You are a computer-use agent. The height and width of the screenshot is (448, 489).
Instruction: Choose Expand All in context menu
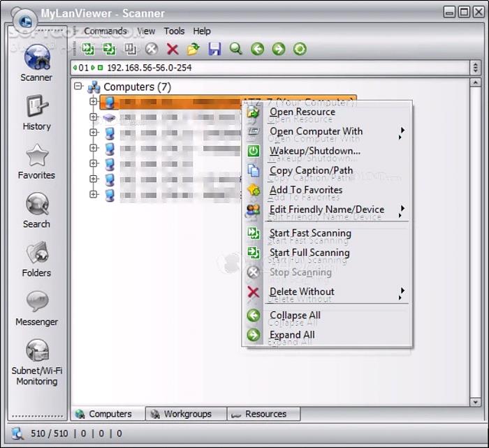(327, 335)
